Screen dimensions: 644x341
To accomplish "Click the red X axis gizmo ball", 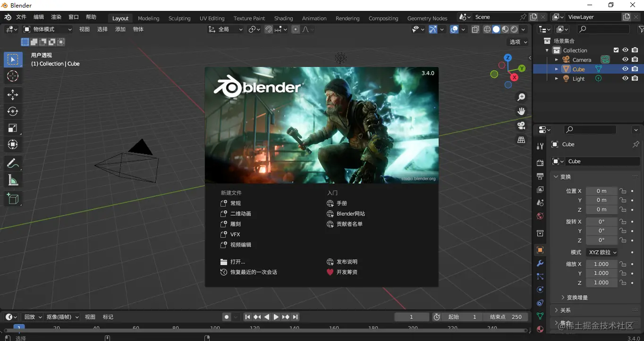I will point(515,77).
